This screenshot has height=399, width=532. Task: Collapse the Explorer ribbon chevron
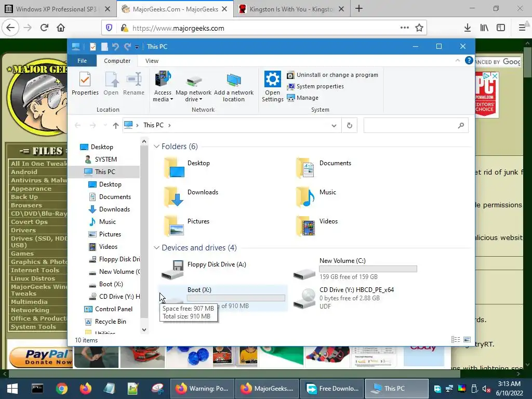[457, 60]
